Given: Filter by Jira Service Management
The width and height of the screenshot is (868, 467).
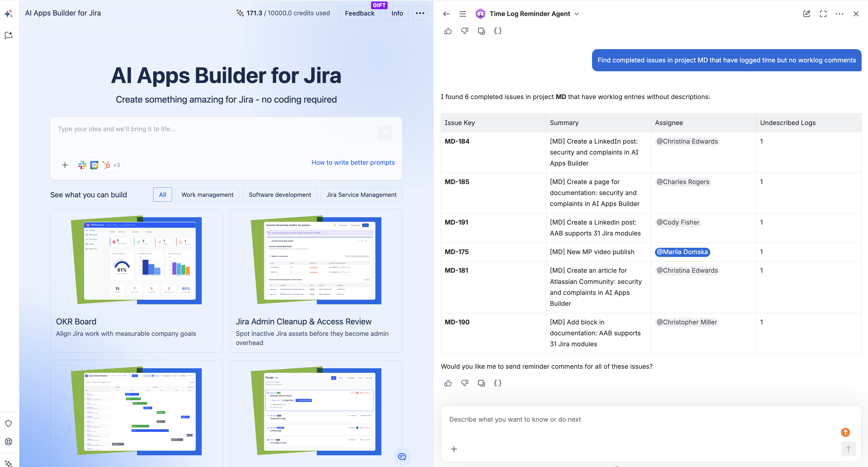Looking at the screenshot, I should pyautogui.click(x=361, y=195).
